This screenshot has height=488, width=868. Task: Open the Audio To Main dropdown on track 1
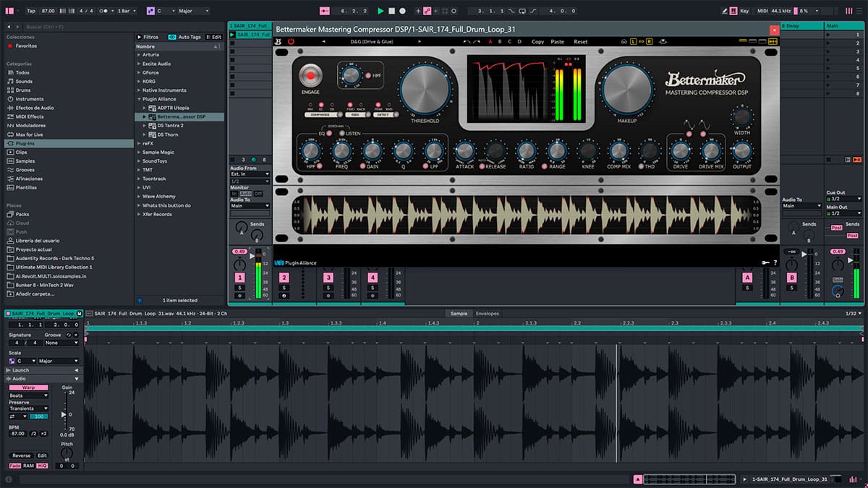(250, 205)
